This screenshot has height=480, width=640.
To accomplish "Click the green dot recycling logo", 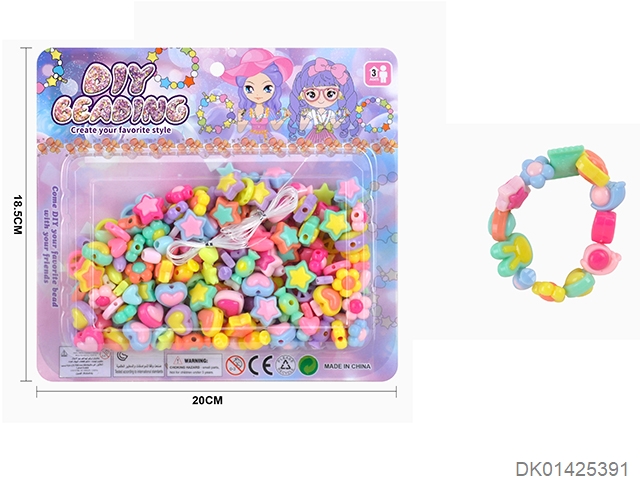I will point(309,365).
